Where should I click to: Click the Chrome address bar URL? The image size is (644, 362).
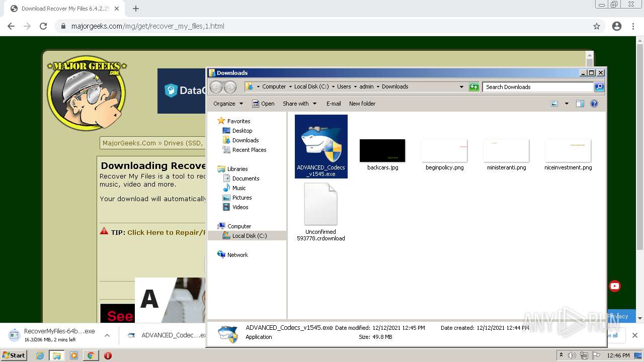(147, 26)
